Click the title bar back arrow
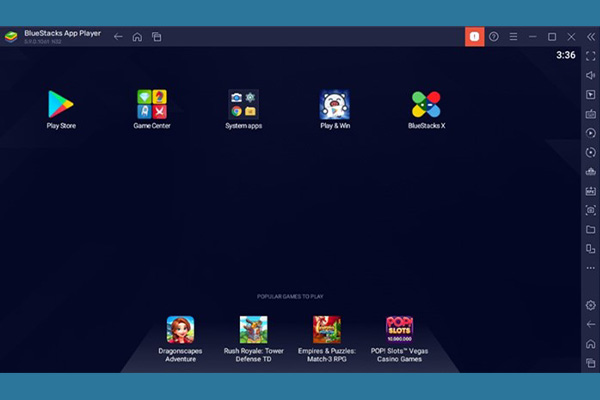Viewport: 600px width, 400px height. click(x=118, y=37)
